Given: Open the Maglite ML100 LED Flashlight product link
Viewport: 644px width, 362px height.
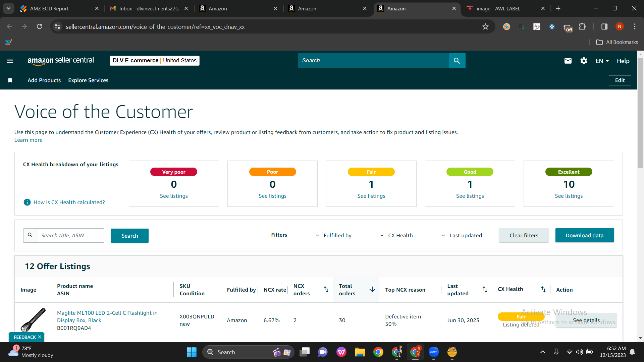Looking at the screenshot, I should coord(107,316).
